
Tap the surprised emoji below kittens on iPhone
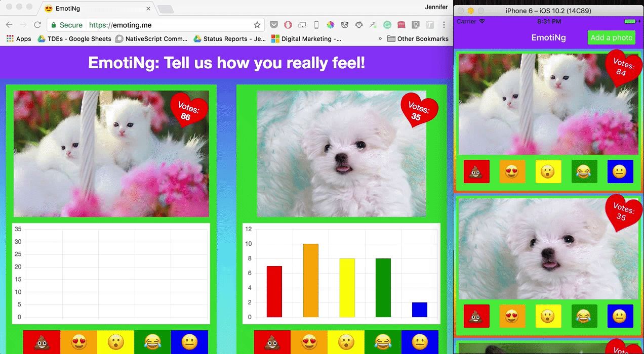548,171
